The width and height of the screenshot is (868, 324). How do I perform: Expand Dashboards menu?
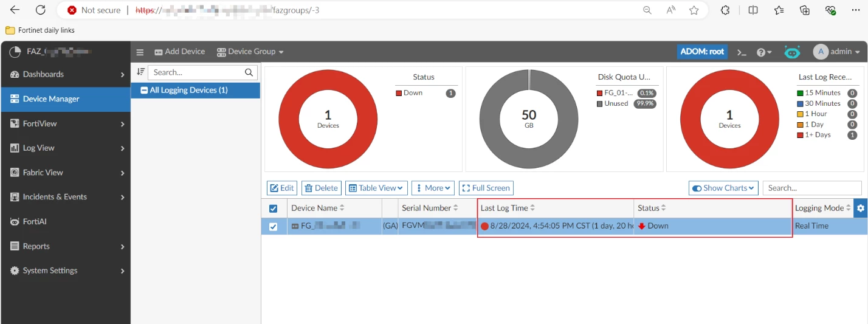tap(66, 74)
